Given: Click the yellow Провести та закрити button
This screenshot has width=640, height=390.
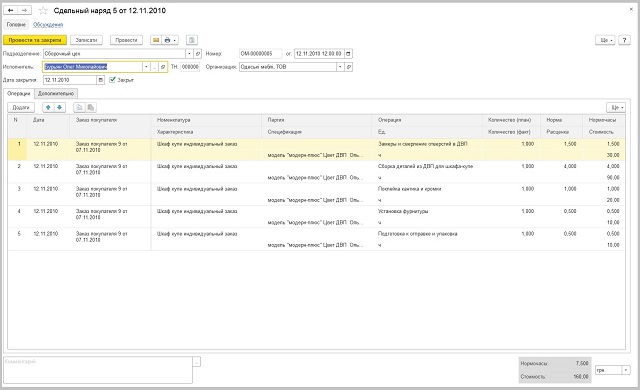Looking at the screenshot, I should 35,40.
